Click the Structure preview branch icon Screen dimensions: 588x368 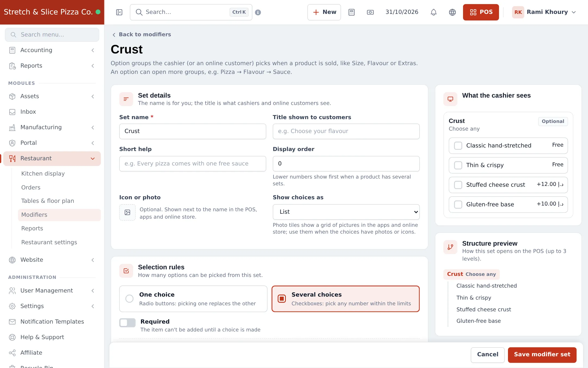450,247
